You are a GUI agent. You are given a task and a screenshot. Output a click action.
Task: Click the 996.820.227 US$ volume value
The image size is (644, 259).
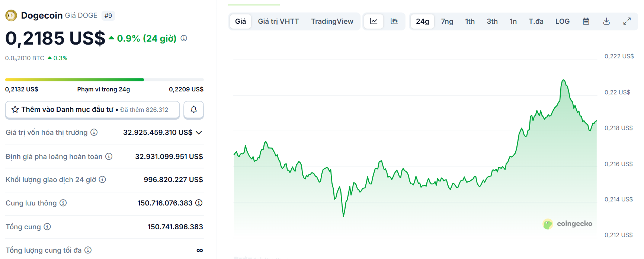[x=173, y=179]
